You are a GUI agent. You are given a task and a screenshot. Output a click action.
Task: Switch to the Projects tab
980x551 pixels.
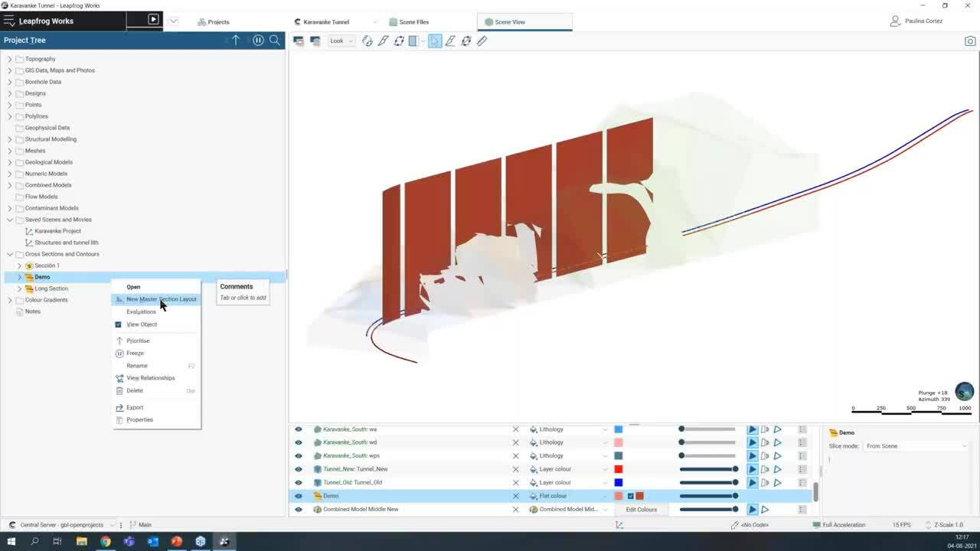(213, 21)
